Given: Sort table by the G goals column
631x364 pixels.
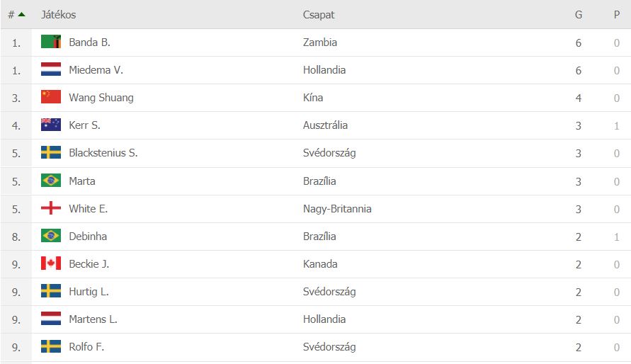Looking at the screenshot, I should click(x=579, y=15).
